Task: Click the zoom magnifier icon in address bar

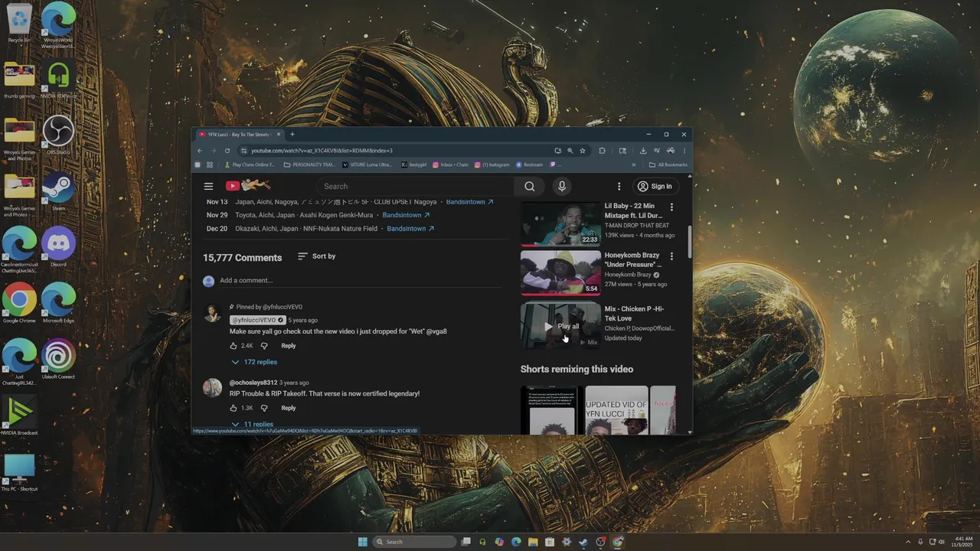Action: pos(570,151)
